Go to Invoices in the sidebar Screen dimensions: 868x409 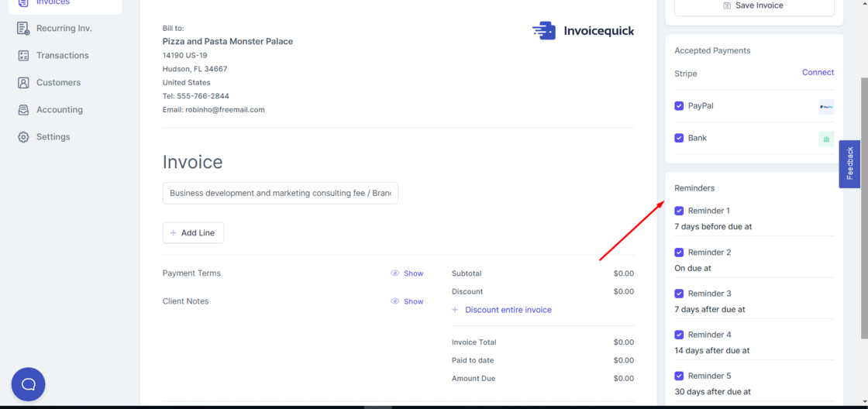(x=53, y=3)
